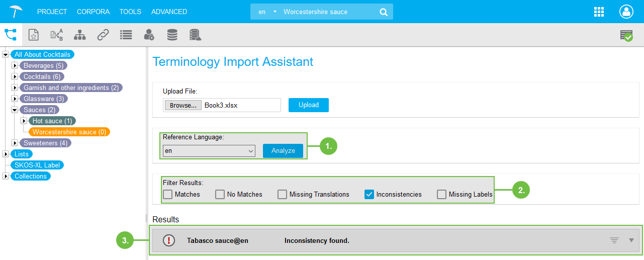
Task: Expand the Tabasco sauce result row arrow
Action: 631,240
